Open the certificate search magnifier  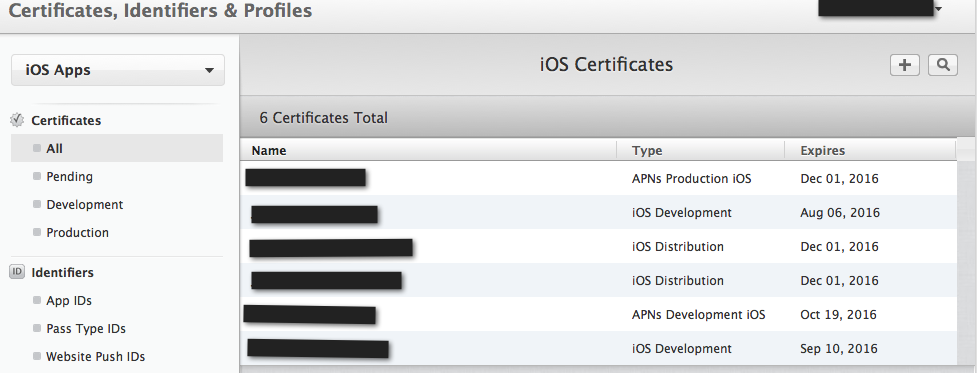point(943,65)
